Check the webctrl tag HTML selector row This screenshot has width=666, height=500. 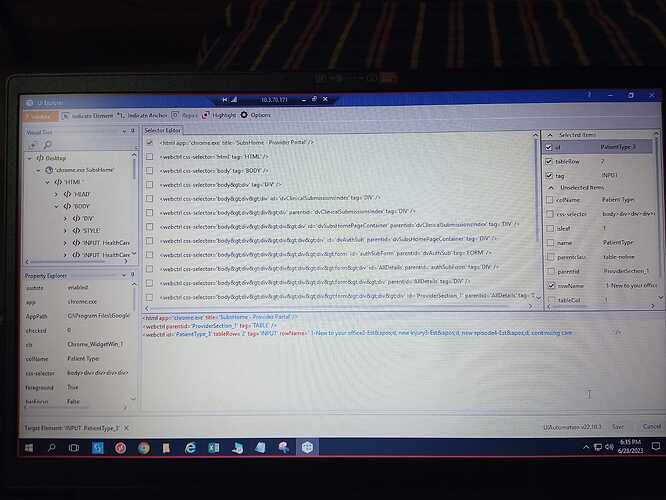150,157
